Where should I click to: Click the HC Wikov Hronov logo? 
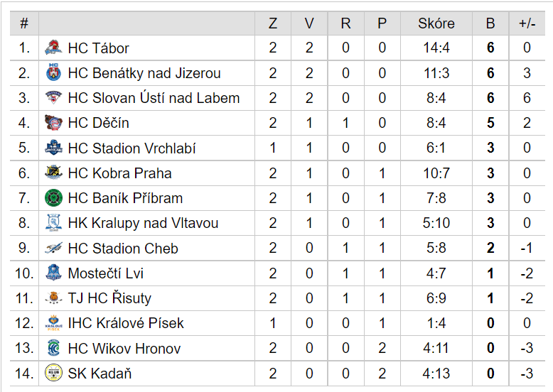click(53, 348)
